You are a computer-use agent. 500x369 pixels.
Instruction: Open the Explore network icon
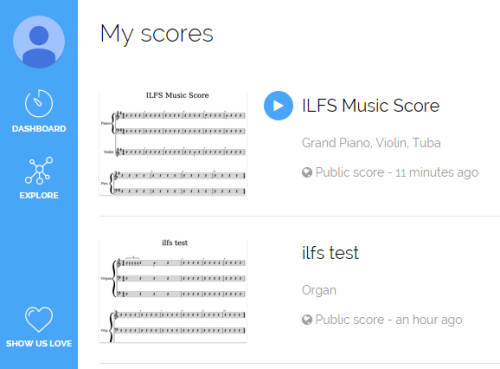click(39, 170)
